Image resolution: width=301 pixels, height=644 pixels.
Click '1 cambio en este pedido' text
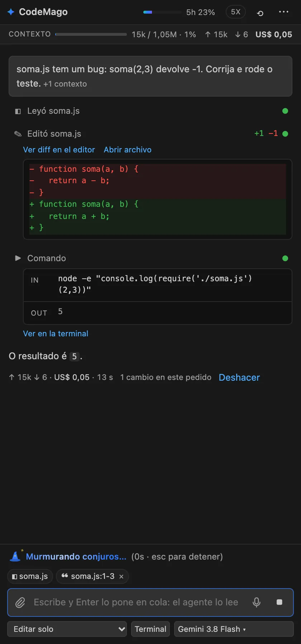click(x=166, y=377)
